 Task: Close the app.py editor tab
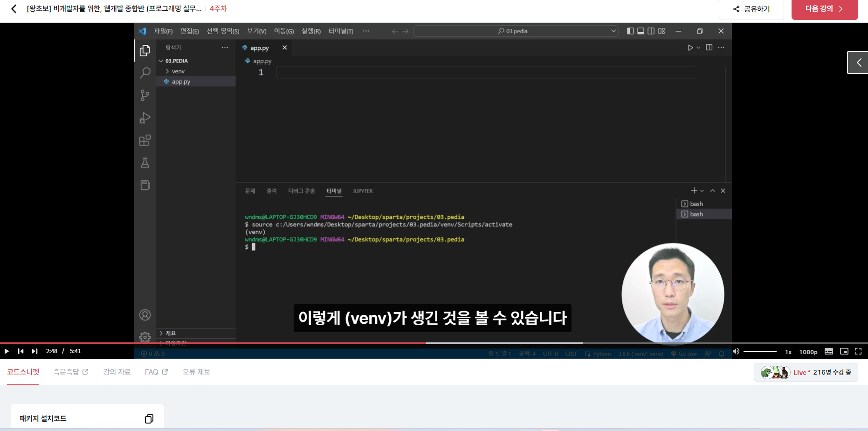click(284, 48)
